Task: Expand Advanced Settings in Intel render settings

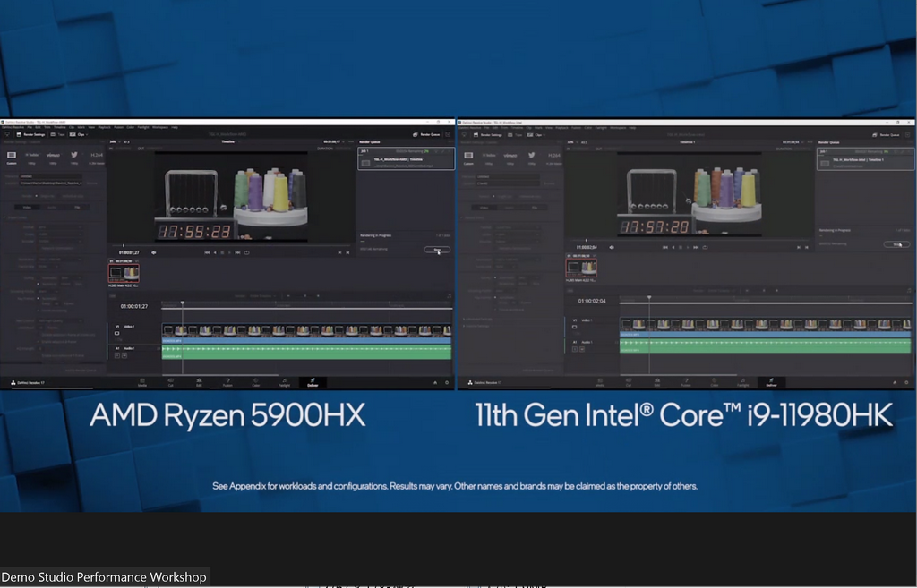Action: pyautogui.click(x=477, y=320)
